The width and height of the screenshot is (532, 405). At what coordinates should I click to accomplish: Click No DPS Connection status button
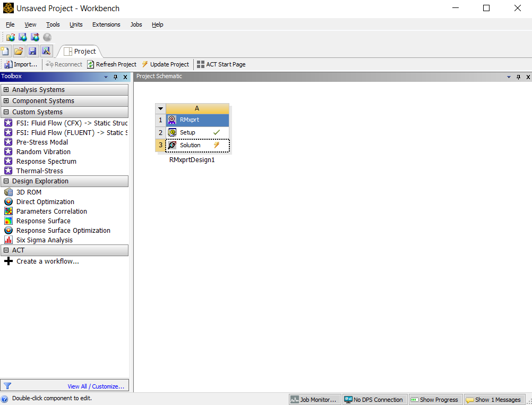pos(374,400)
